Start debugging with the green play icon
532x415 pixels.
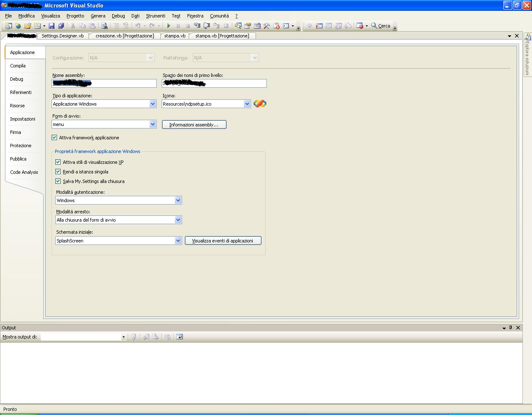[x=169, y=26]
